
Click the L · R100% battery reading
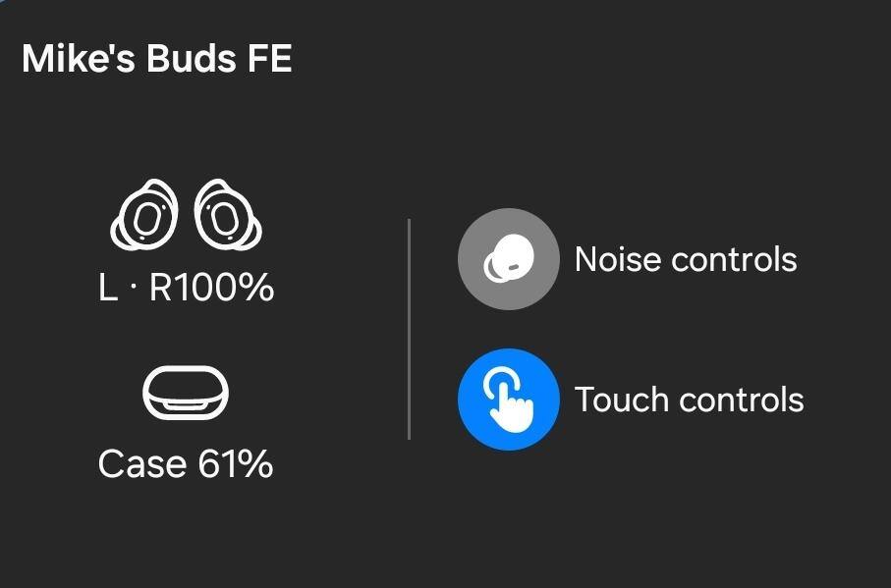tap(186, 288)
